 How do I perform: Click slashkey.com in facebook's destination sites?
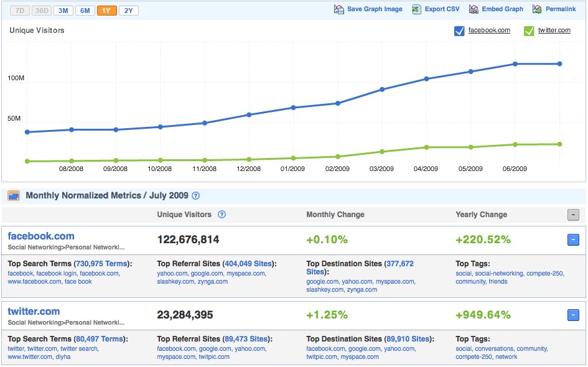325,290
